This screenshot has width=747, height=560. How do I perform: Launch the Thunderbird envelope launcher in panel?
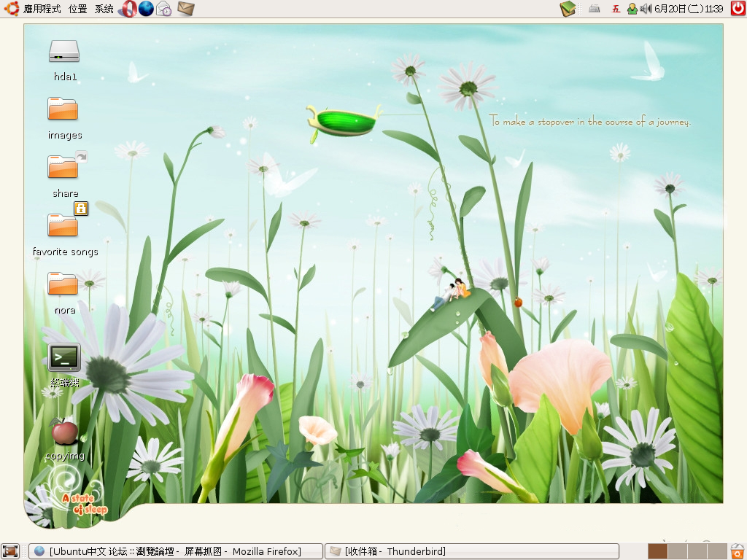click(185, 8)
